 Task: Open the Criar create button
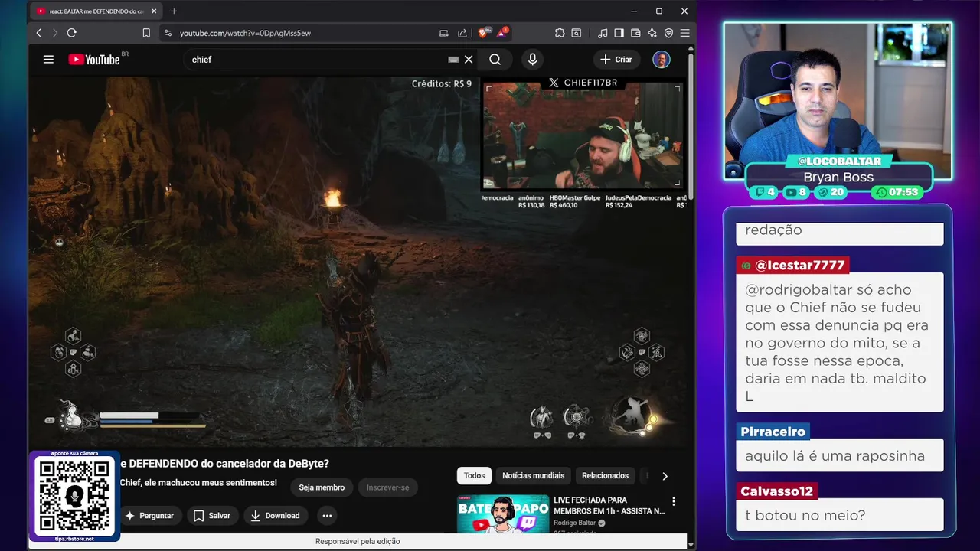(x=617, y=59)
